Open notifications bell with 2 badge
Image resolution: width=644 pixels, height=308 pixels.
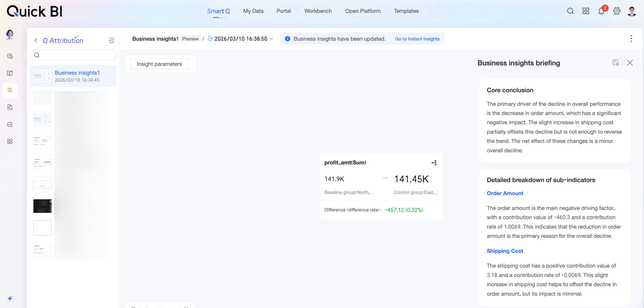601,11
